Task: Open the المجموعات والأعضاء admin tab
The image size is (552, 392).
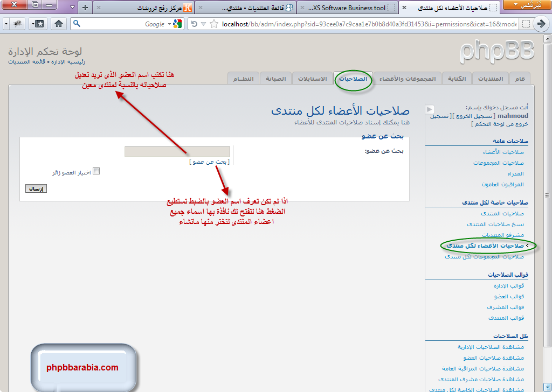Action: [x=408, y=79]
